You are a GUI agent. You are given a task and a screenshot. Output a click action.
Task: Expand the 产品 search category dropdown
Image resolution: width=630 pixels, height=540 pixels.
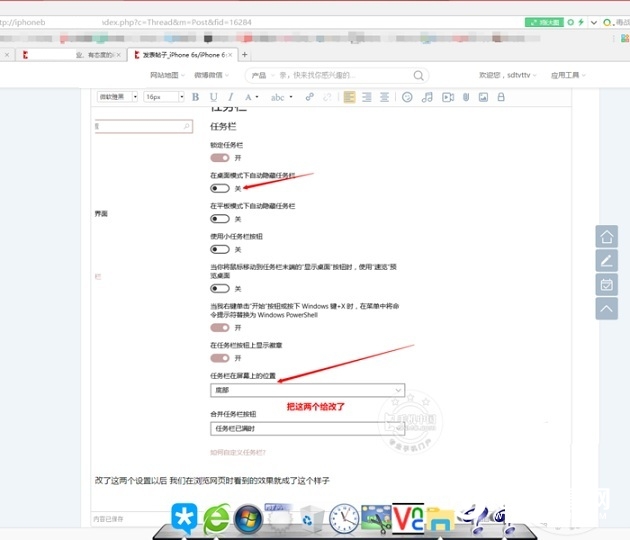click(263, 76)
